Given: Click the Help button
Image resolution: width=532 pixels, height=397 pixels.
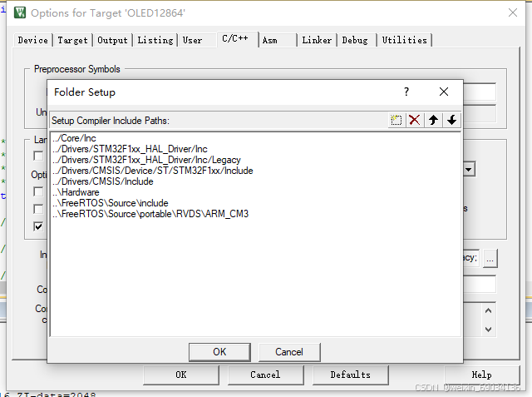Looking at the screenshot, I should coord(482,375).
